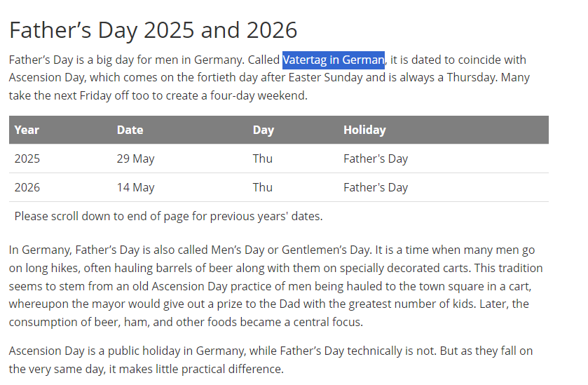Viewport: 588px width, 385px height.
Task: Click "Father's Day" in the 2026 row
Action: pyautogui.click(x=376, y=187)
